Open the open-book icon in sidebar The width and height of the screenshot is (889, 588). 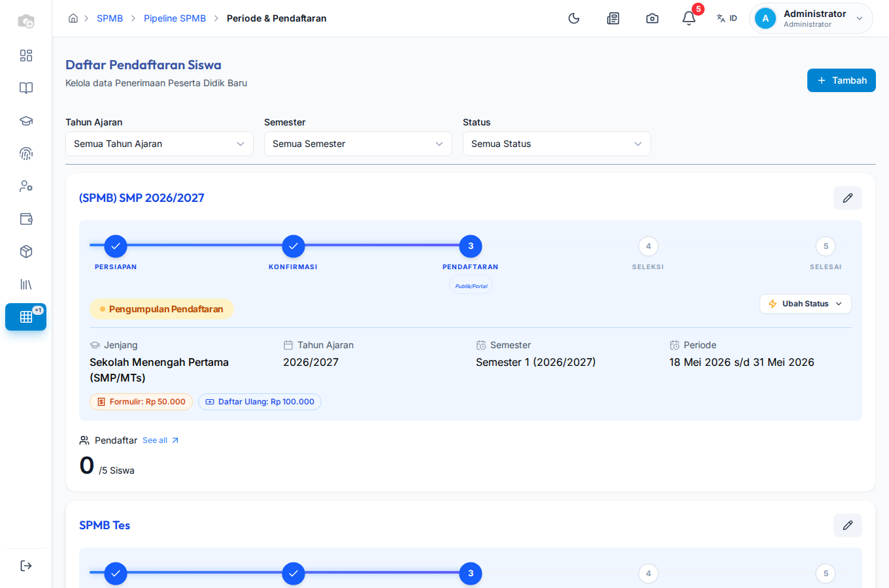(x=26, y=88)
